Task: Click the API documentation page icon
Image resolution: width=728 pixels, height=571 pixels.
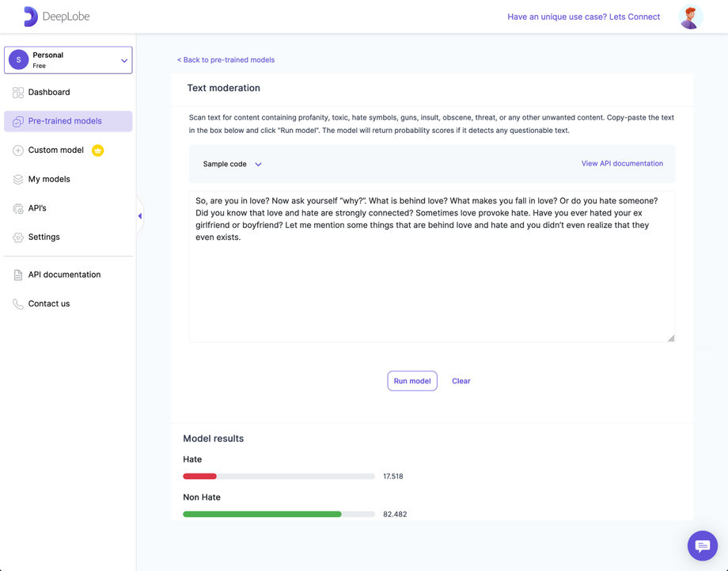Action: coord(17,274)
